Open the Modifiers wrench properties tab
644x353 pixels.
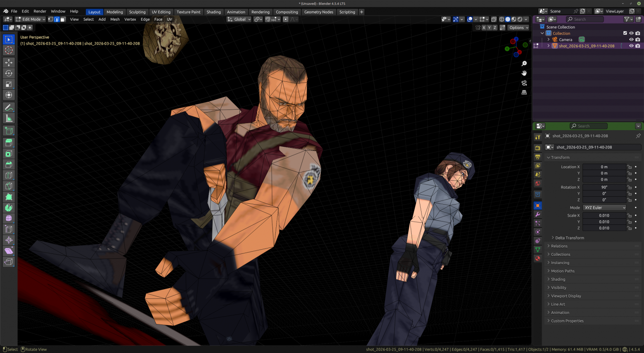pos(537,215)
